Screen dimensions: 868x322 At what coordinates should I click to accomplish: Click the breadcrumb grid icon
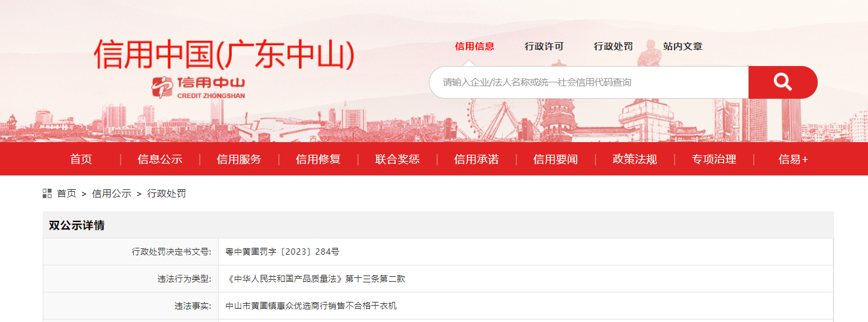coord(47,193)
